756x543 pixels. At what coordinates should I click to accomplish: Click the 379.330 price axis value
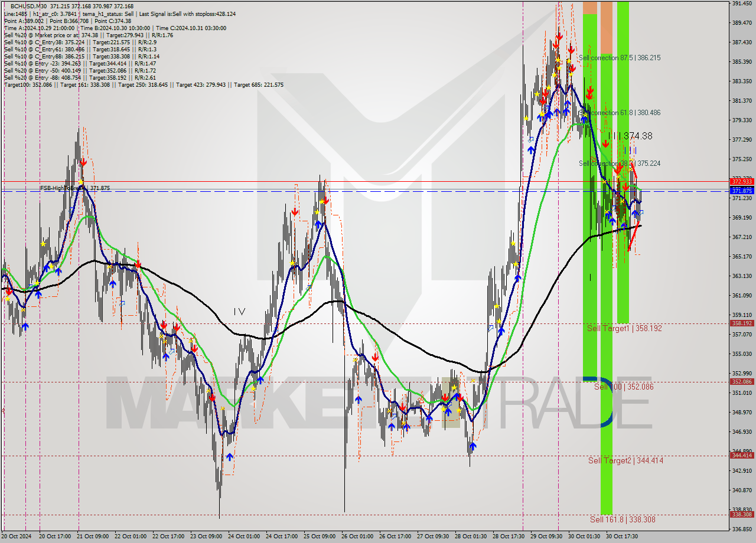click(x=742, y=120)
